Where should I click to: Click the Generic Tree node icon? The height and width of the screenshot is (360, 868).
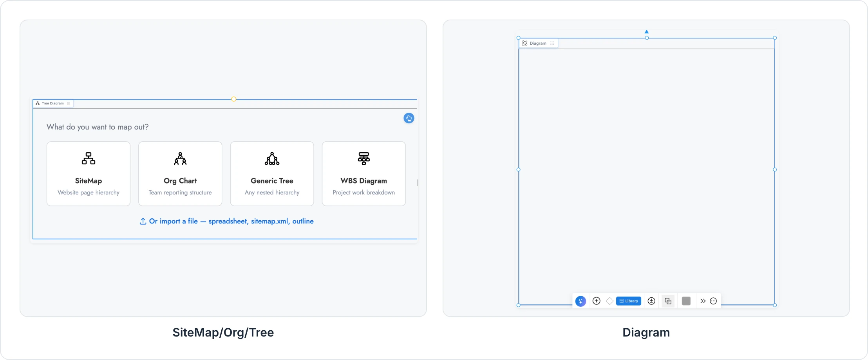pos(272,158)
